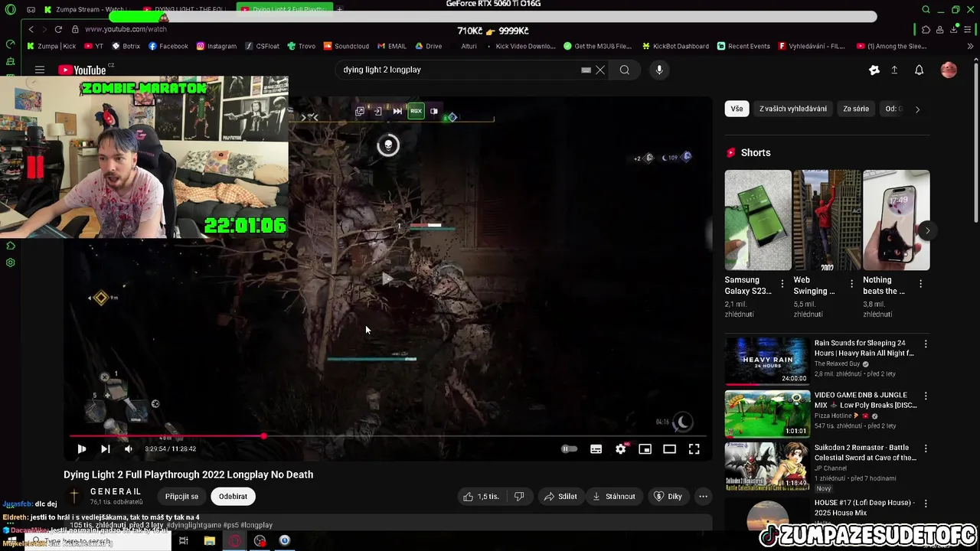Viewport: 980px width, 551px height.
Task: Open the browser downloads icon
Action: coord(955,30)
